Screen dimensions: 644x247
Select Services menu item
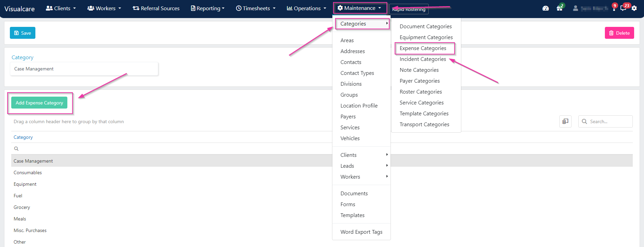[350, 127]
